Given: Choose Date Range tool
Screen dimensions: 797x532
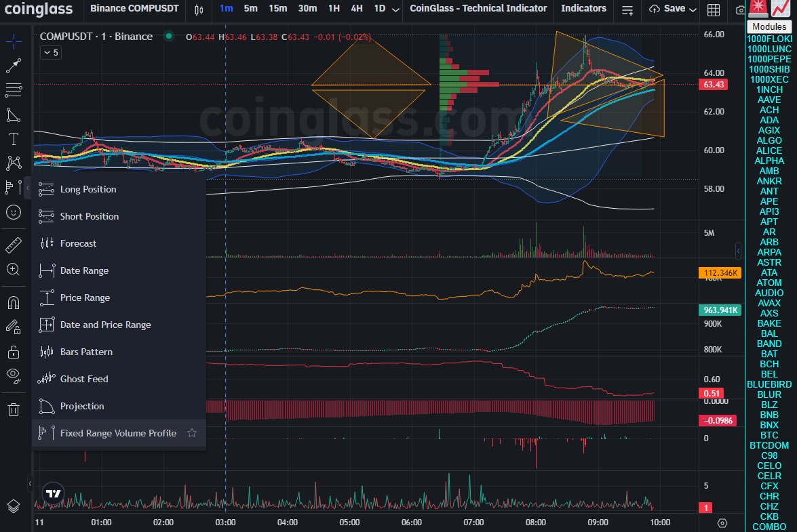Looking at the screenshot, I should 119,270.
